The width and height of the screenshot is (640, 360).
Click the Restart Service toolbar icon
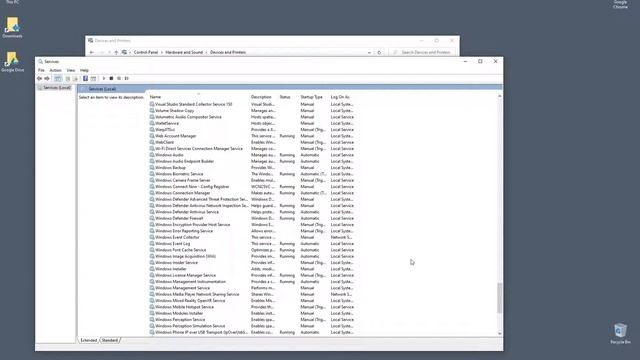127,78
